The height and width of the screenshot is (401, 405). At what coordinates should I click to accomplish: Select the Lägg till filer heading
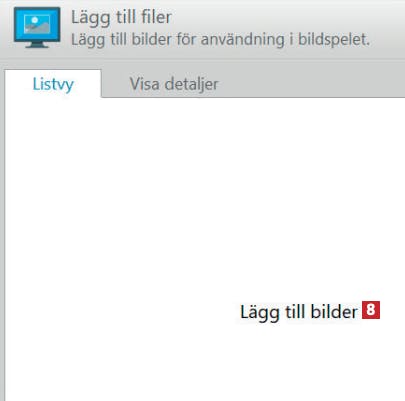click(121, 18)
